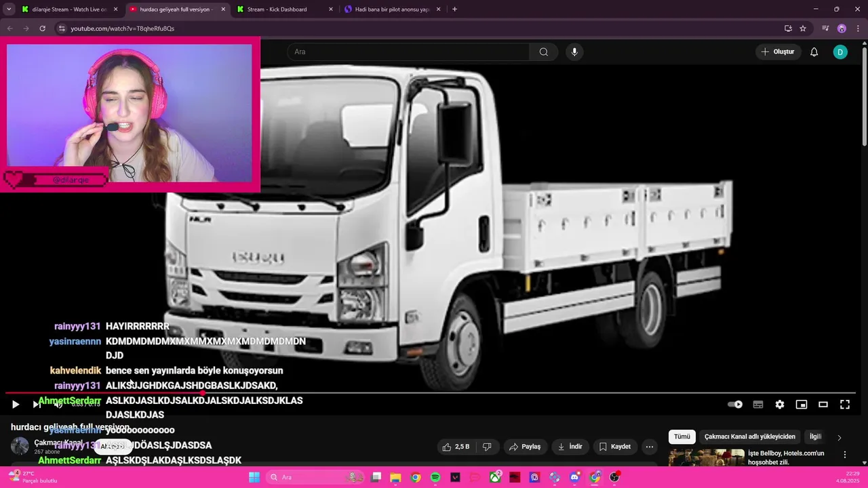Seek on the red video progress bar
Viewport: 868px width, 488px height.
point(431,392)
